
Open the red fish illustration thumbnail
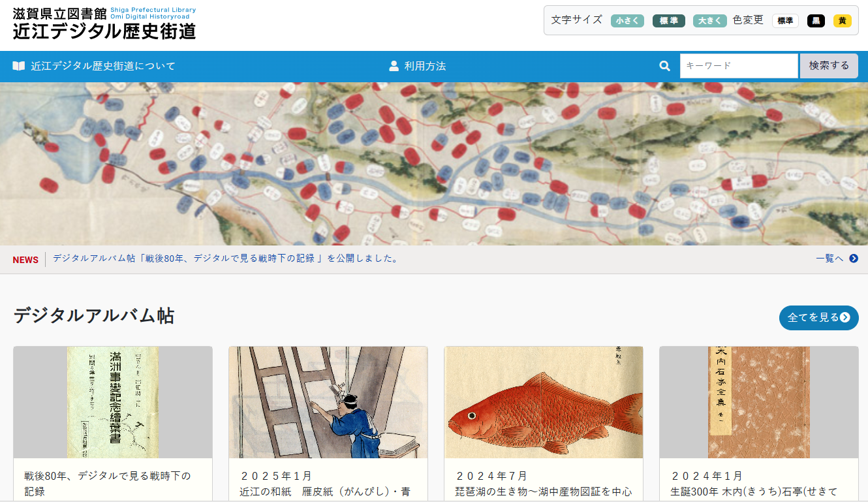pos(544,402)
